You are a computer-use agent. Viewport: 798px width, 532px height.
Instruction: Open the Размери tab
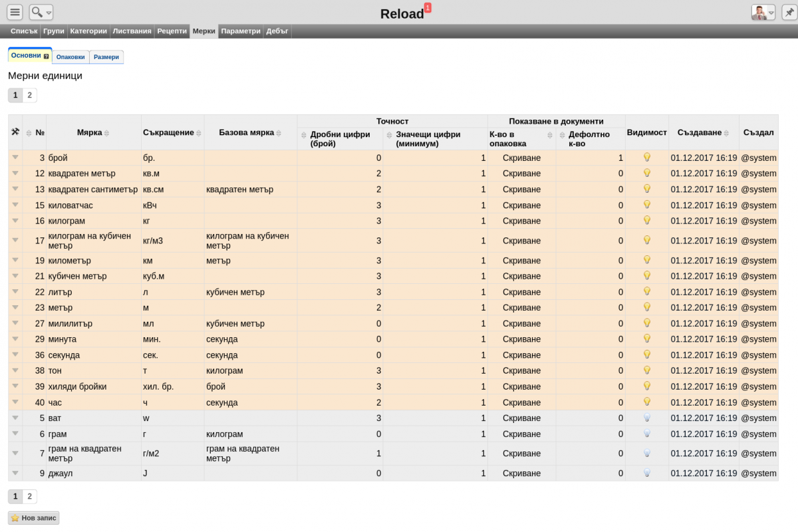[106, 57]
